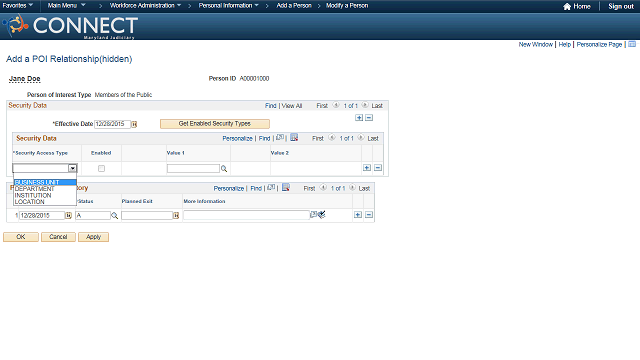Click Find in Security Data grid header
The height and width of the screenshot is (360, 640).
(x=264, y=138)
